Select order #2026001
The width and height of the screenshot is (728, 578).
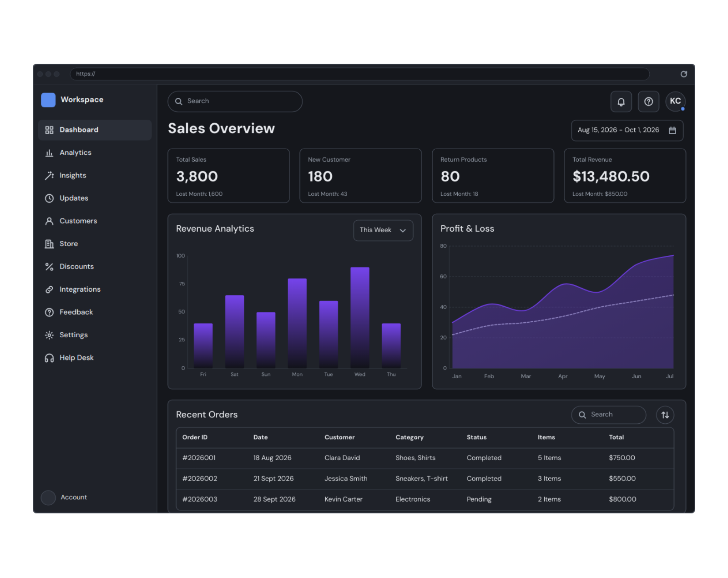(x=199, y=458)
